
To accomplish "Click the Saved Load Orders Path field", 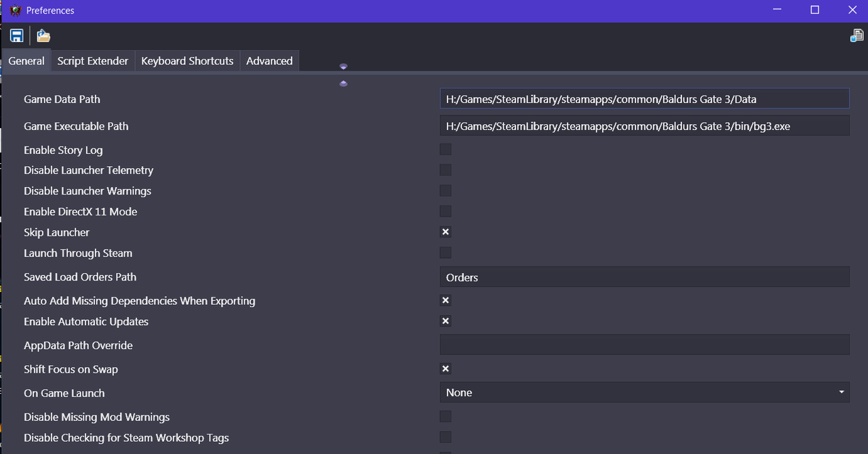I will (644, 277).
